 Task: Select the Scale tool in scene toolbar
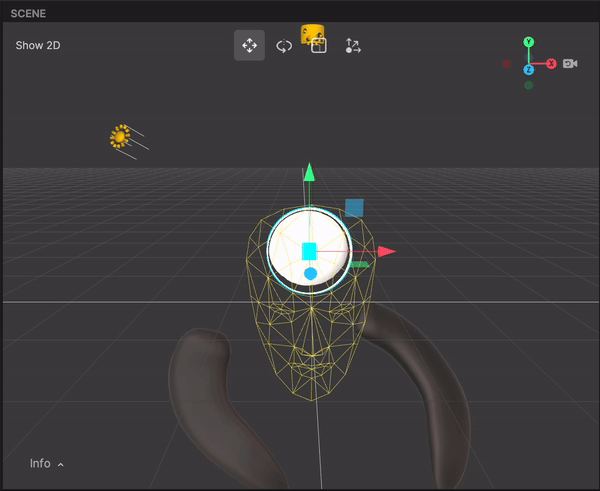pos(319,46)
